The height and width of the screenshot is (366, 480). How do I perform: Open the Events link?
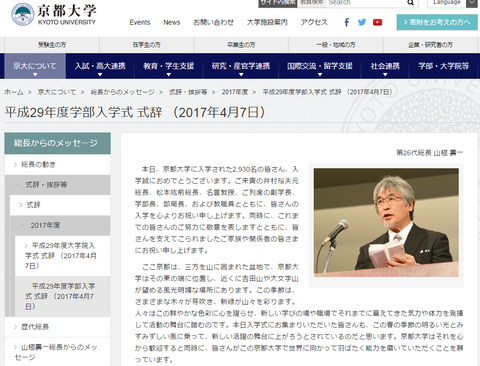point(140,22)
